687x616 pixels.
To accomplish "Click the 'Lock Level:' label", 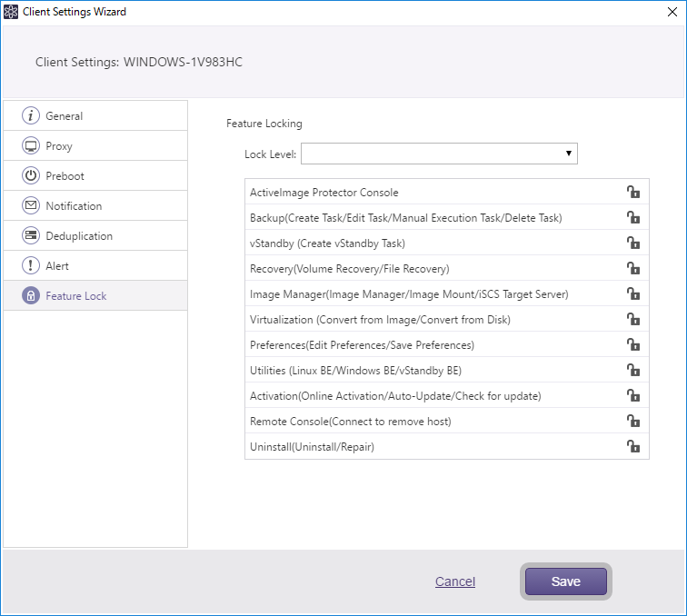I will pyautogui.click(x=270, y=154).
